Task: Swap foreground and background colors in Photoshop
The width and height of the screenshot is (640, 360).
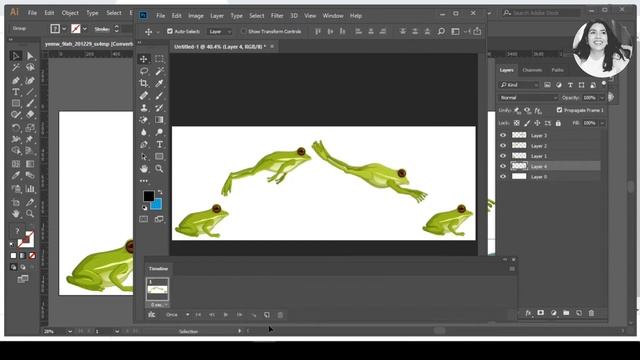Action: (x=160, y=192)
